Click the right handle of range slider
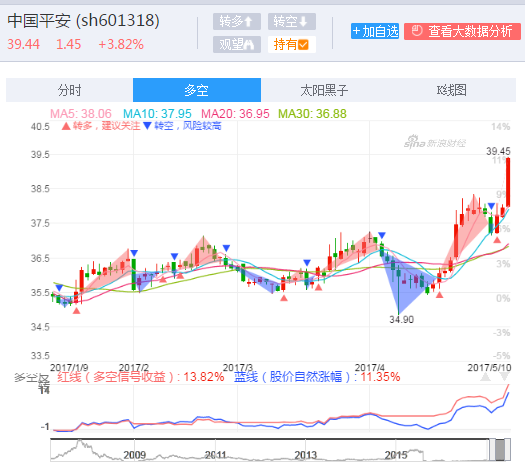 coord(508,450)
